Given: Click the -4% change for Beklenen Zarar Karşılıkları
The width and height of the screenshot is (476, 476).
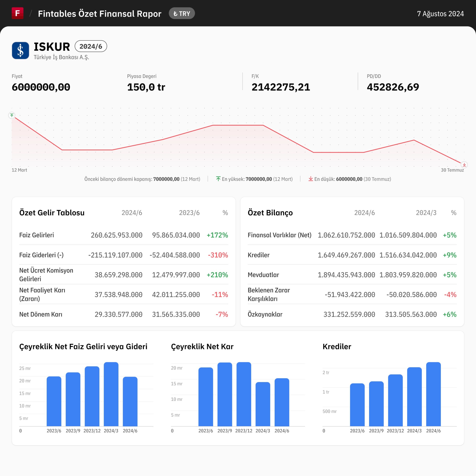Looking at the screenshot, I should coord(450,294).
